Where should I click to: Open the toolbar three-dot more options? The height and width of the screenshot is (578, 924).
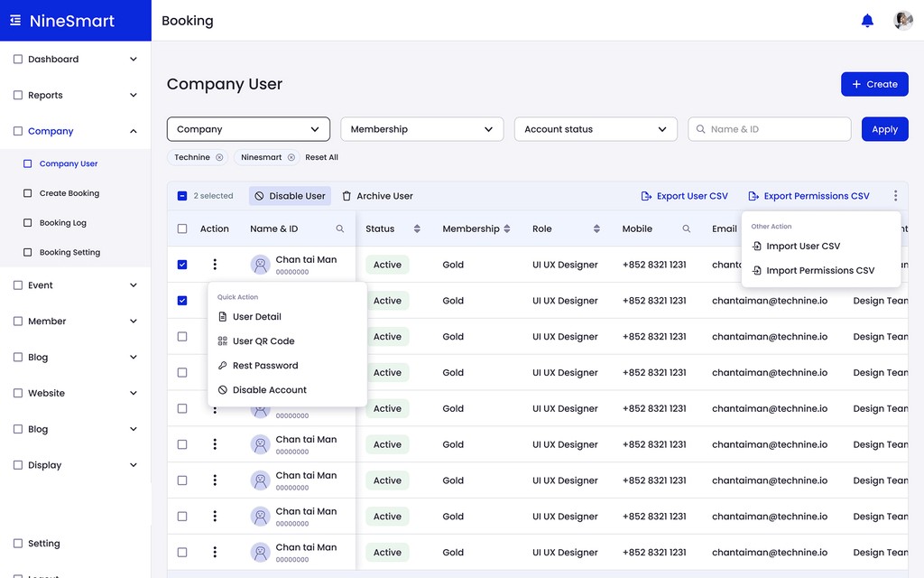coord(895,196)
